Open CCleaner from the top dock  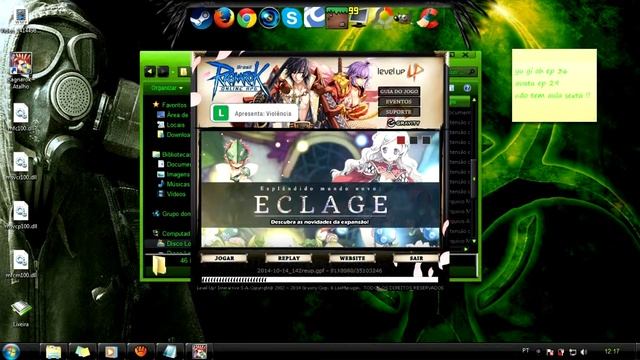click(x=429, y=18)
